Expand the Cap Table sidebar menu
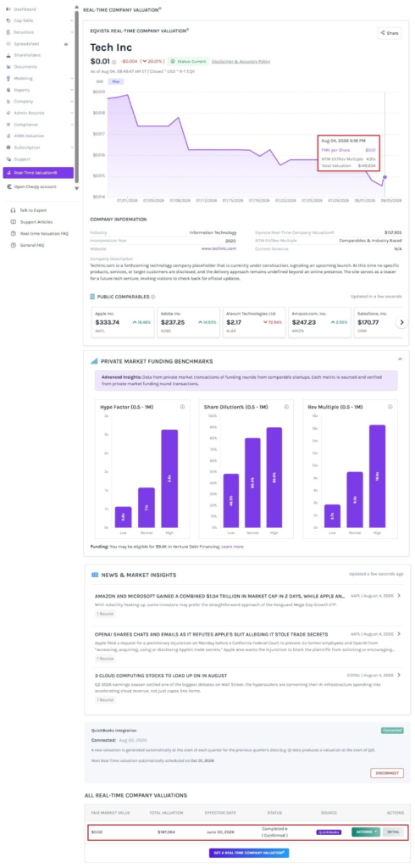Image resolution: width=415 pixels, height=868 pixels. pos(72,21)
